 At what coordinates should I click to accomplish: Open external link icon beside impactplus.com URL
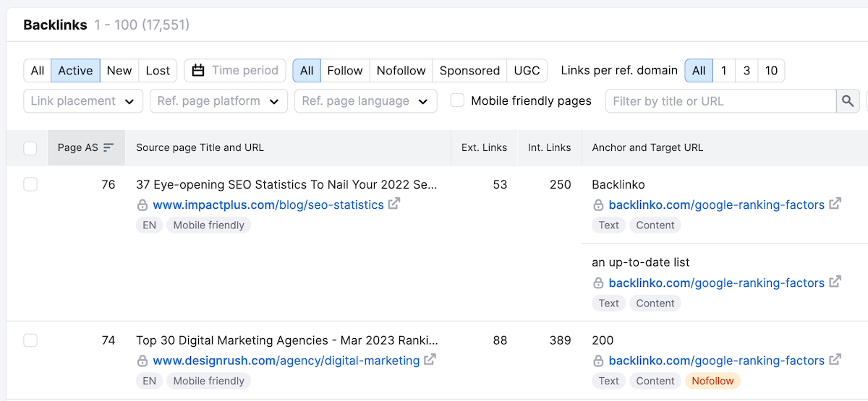(394, 204)
